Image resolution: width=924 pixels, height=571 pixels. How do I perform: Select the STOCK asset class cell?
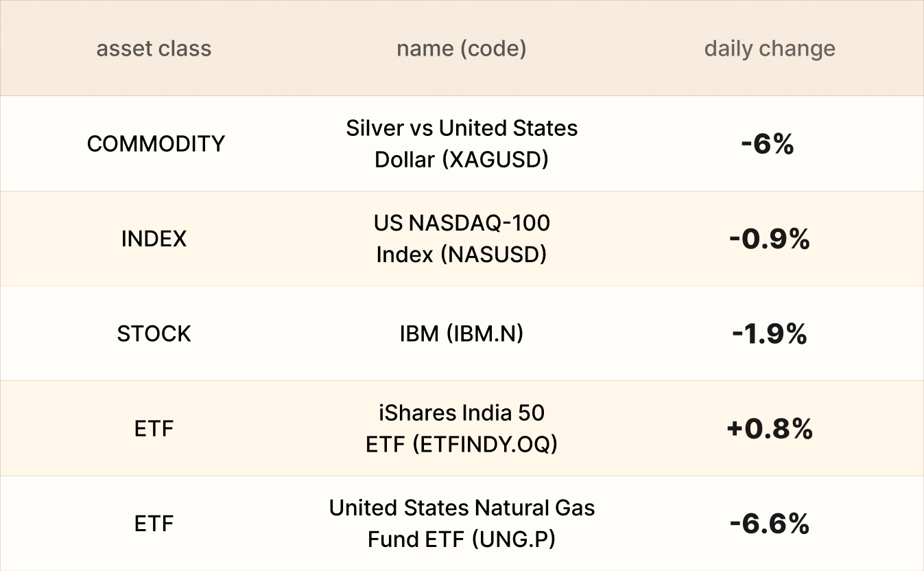[x=154, y=334]
